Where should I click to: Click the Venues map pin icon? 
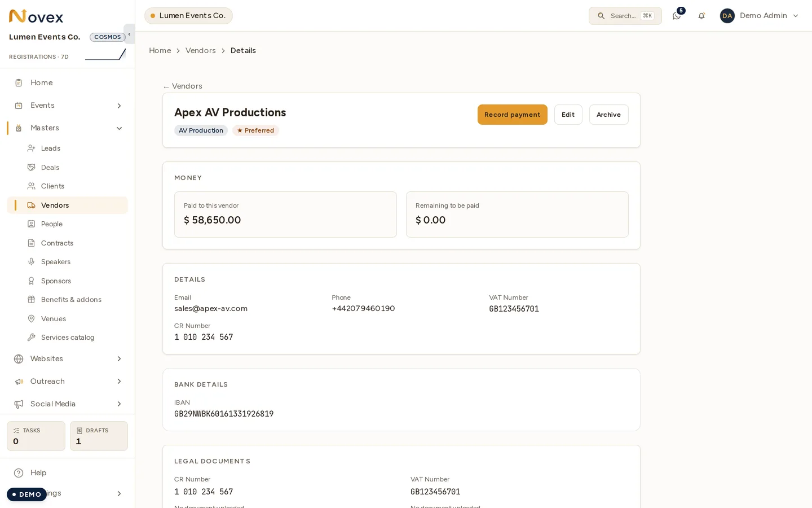tap(32, 319)
